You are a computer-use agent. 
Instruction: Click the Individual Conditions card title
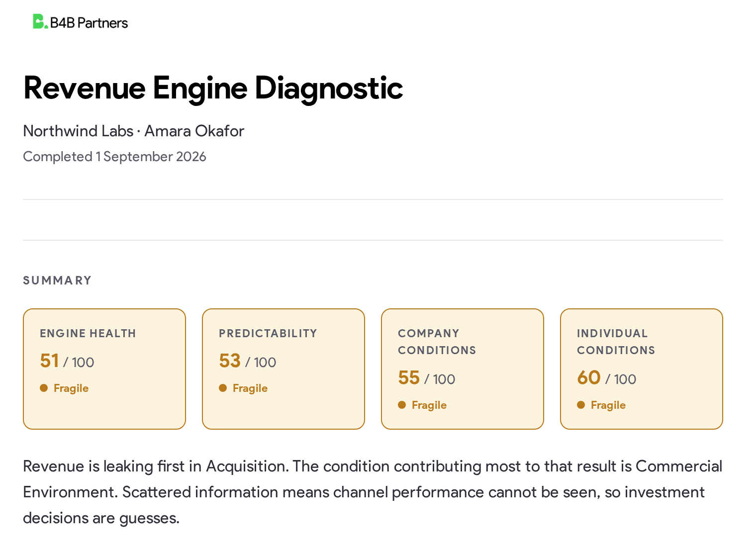(616, 342)
